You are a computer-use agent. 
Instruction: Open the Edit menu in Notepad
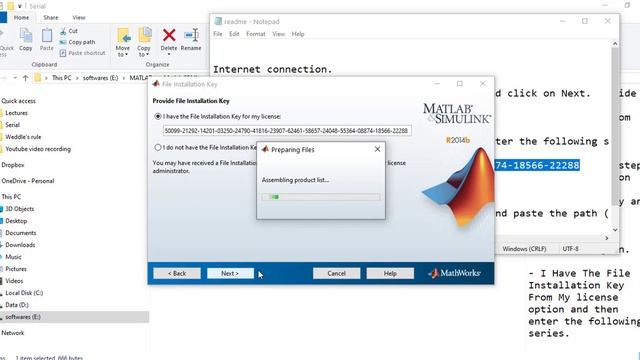click(234, 34)
